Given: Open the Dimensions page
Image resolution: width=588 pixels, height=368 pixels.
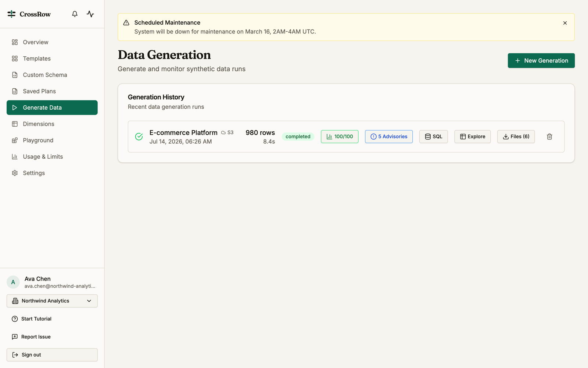Looking at the screenshot, I should pos(52,124).
